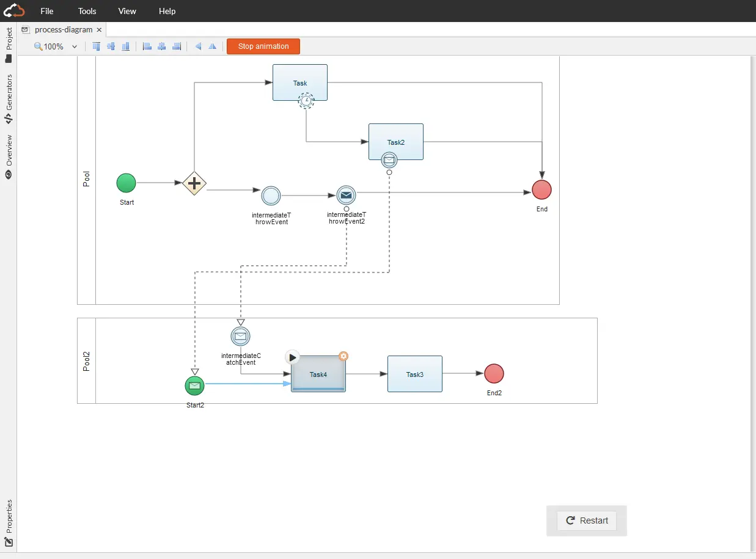
Task: Click the flip vertical triangle icon
Action: 212,46
